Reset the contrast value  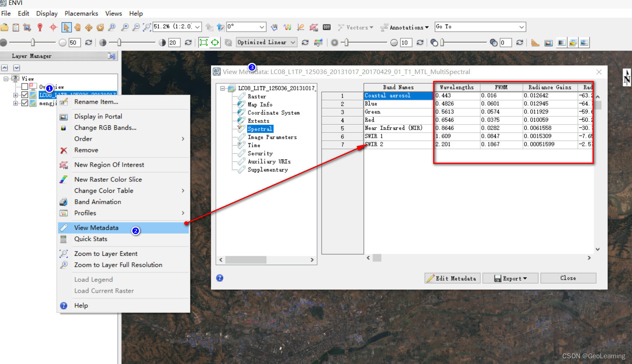188,42
